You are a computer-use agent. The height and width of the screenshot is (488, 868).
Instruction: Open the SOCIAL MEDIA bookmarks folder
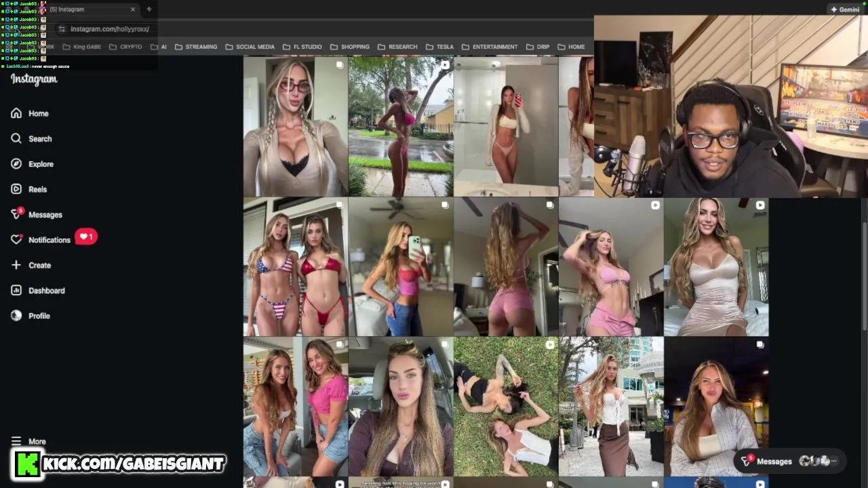coord(250,47)
